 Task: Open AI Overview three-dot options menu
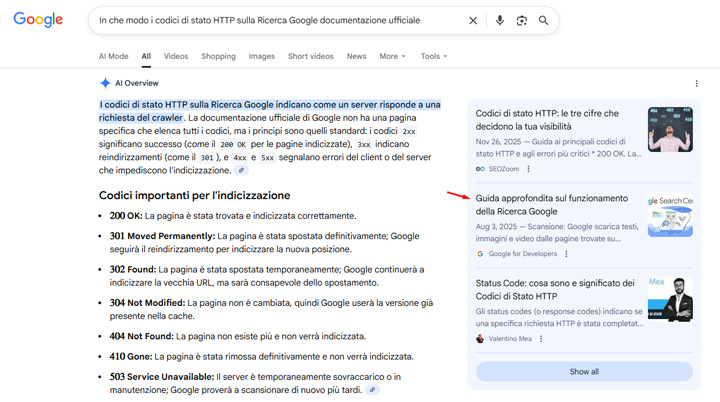[697, 84]
